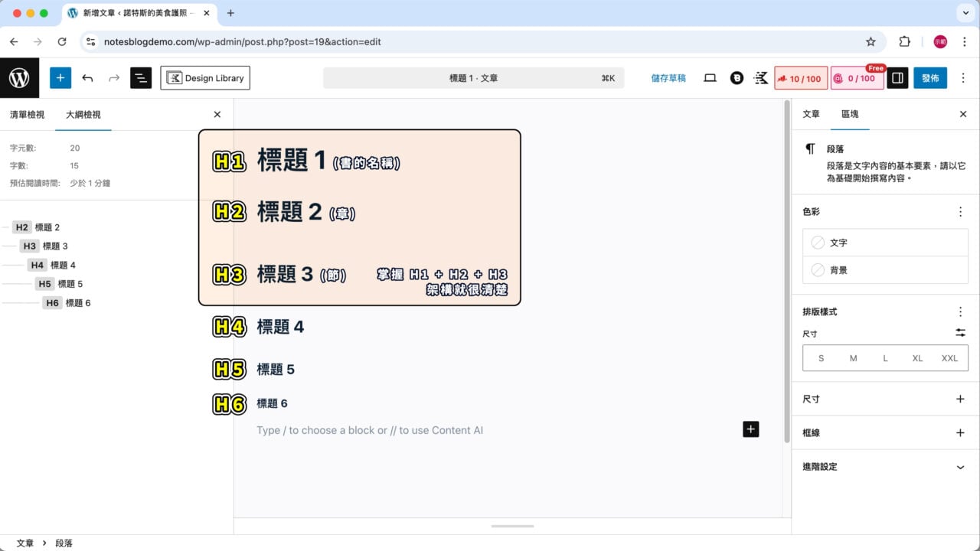Click the 儲存草稿 link
This screenshot has height=551, width=980.
[668, 77]
